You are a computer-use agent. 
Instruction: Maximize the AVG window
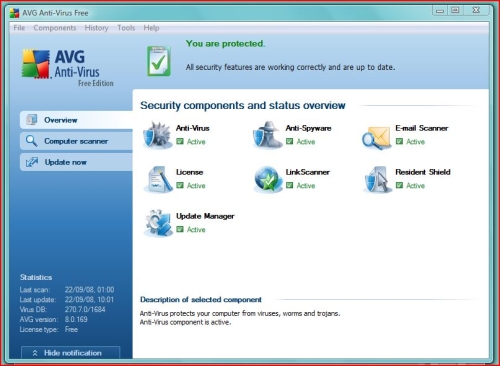click(x=455, y=11)
